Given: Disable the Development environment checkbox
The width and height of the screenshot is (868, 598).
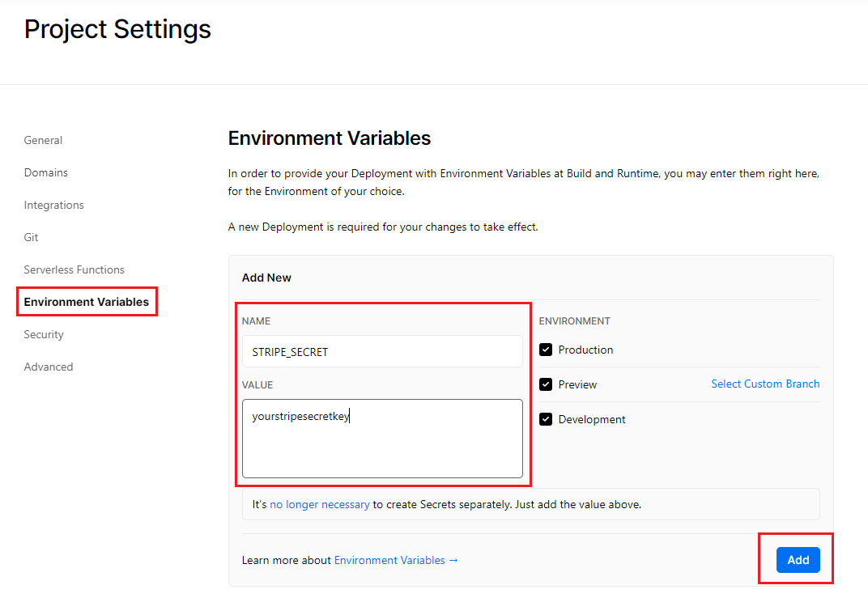Looking at the screenshot, I should coord(546,419).
